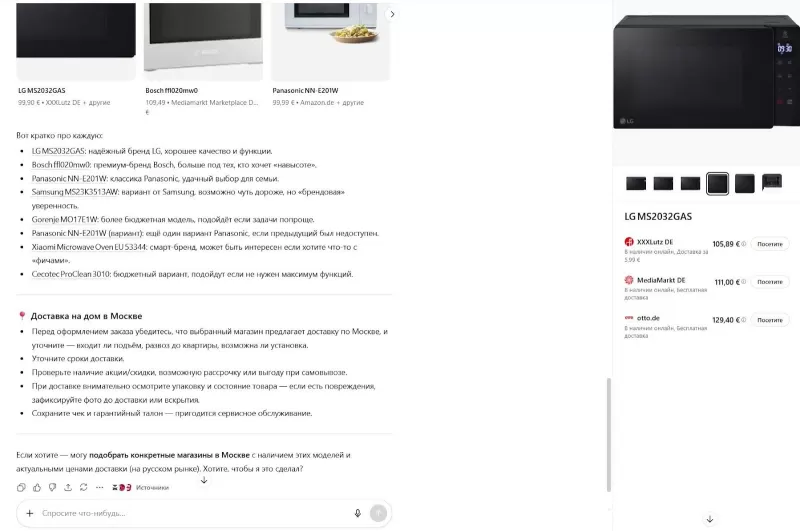Jump to bottom of chat arrow
Screen dimensions: 800x531
[204, 480]
